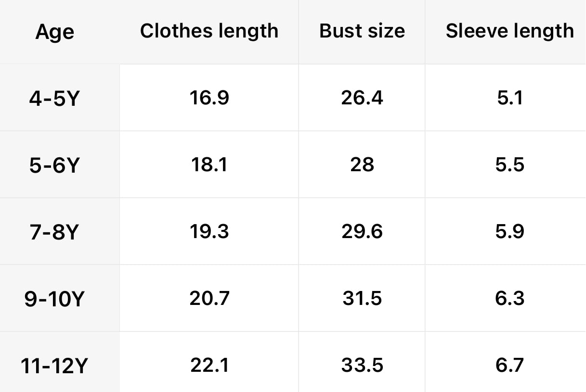Click the bust size value 28

[x=362, y=164]
